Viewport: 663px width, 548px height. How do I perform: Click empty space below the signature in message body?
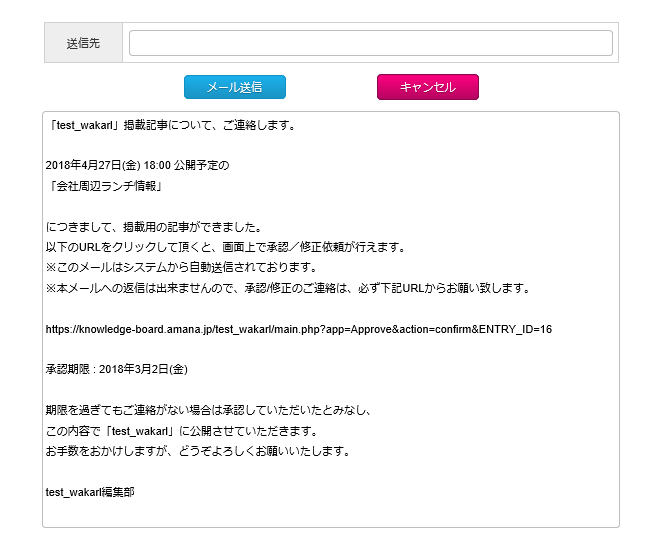pos(331,513)
